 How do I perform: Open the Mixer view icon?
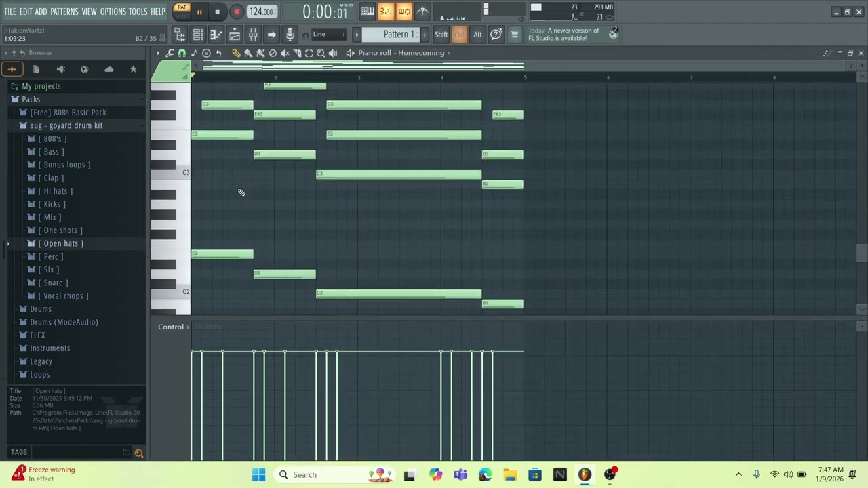coord(253,35)
